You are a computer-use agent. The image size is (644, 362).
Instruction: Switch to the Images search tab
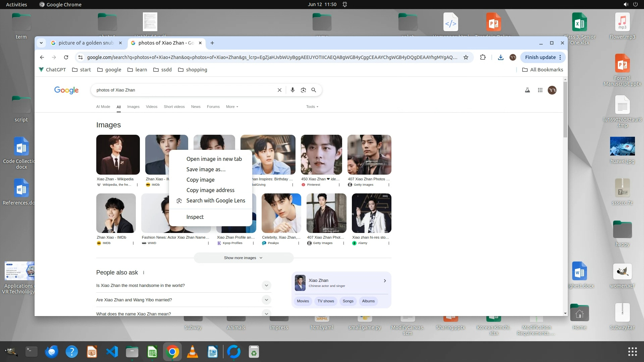click(133, 107)
